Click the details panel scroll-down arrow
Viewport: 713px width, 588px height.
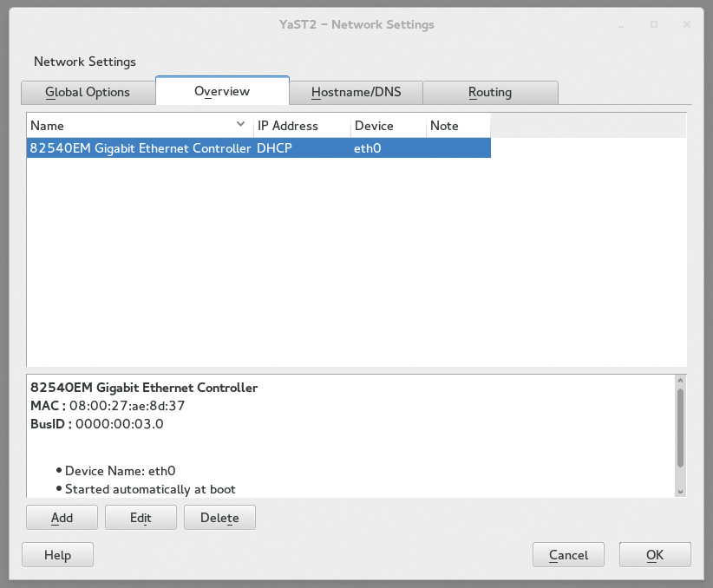click(680, 491)
